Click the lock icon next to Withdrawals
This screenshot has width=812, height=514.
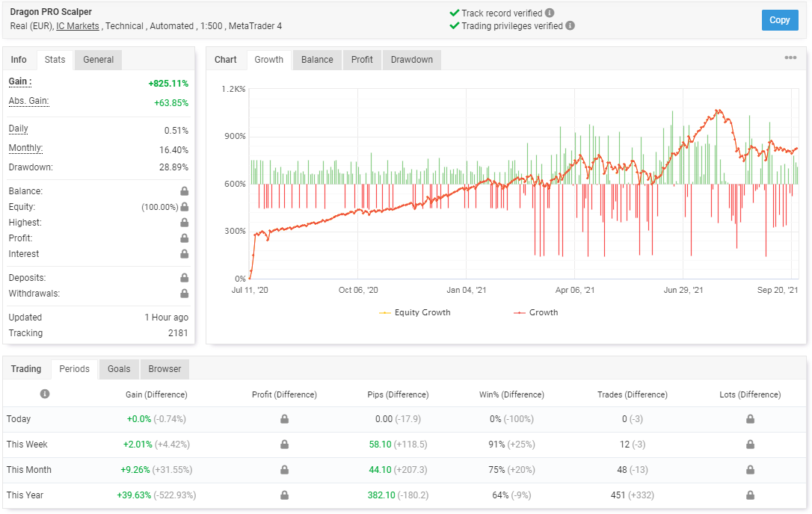pos(184,294)
